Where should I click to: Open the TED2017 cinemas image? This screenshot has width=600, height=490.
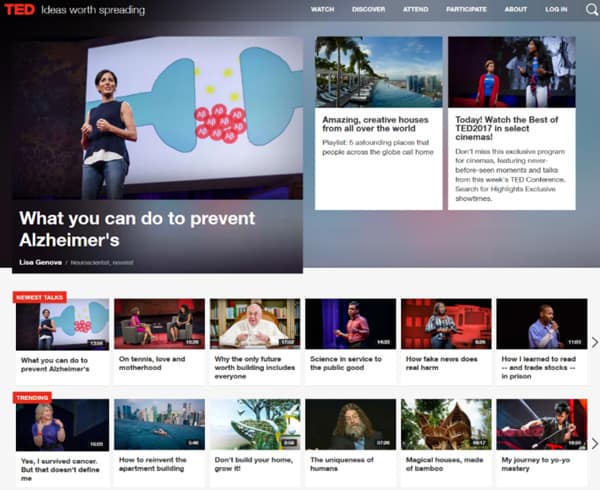(512, 72)
